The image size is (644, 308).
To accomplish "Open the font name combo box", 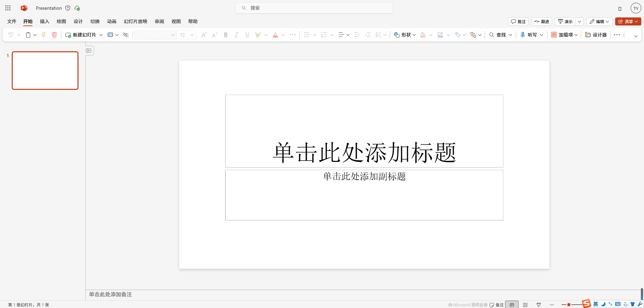I will 156,35.
